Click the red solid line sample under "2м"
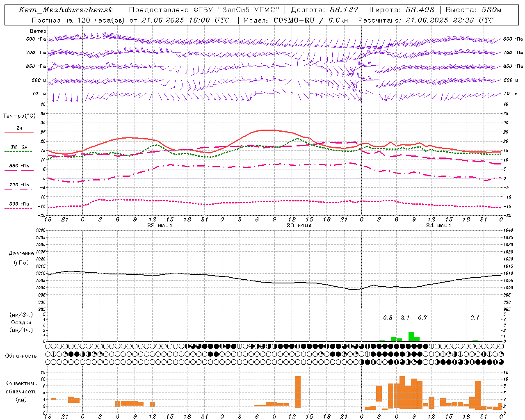The width and height of the screenshot is (525, 420). (x=19, y=132)
